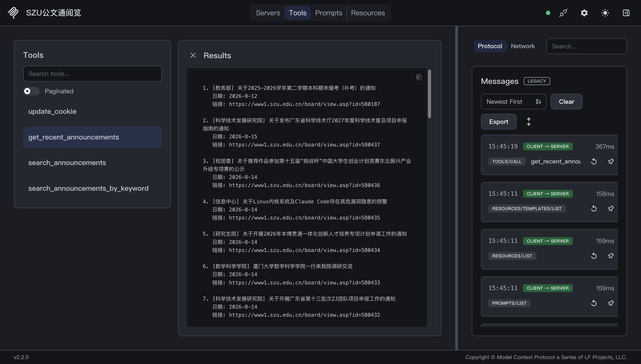This screenshot has height=364, width=641.
Task: Click the CLIENT → SERVER badge at 15:45:19
Action: pyautogui.click(x=547, y=146)
